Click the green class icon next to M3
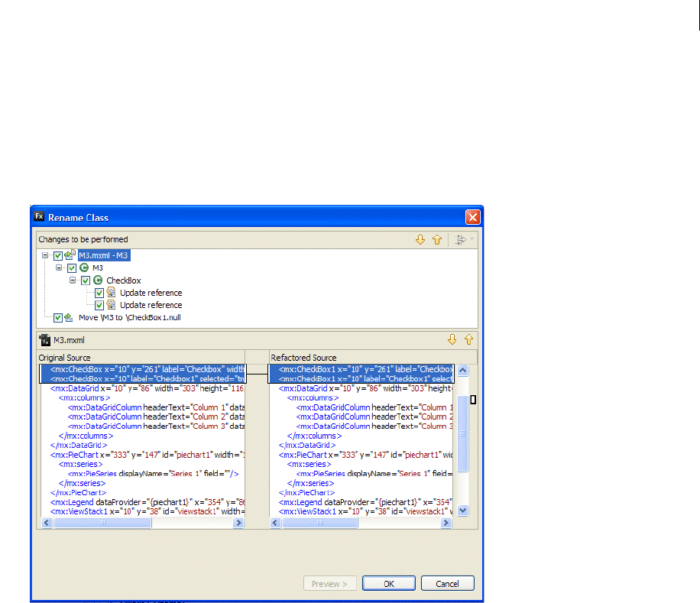 point(84,267)
